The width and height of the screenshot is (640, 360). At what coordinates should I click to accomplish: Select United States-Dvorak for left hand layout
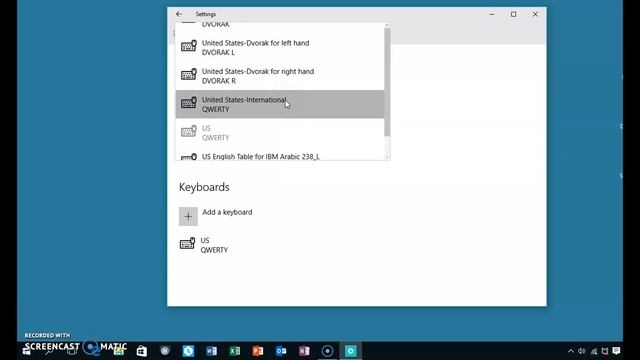[x=280, y=48]
